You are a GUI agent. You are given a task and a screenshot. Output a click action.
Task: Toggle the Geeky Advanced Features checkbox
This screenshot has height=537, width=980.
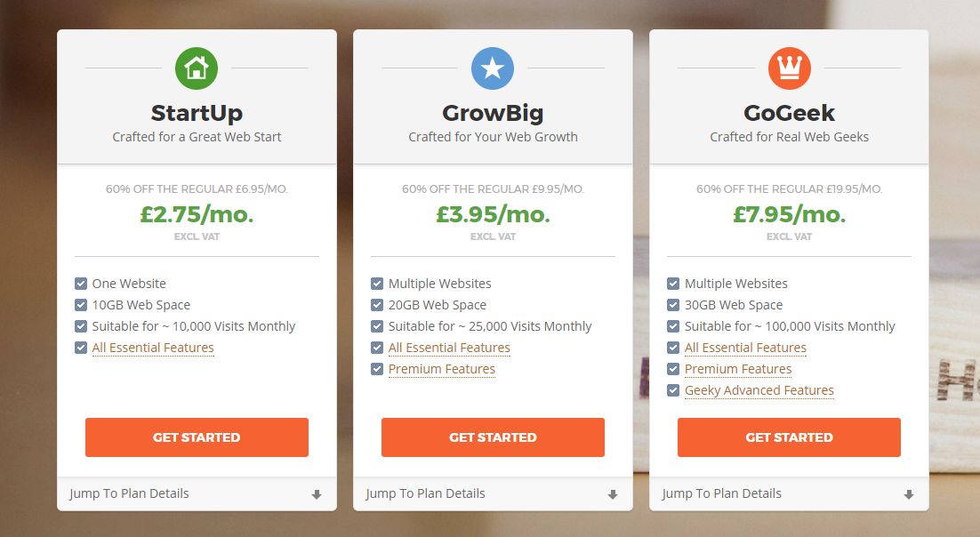coord(673,390)
